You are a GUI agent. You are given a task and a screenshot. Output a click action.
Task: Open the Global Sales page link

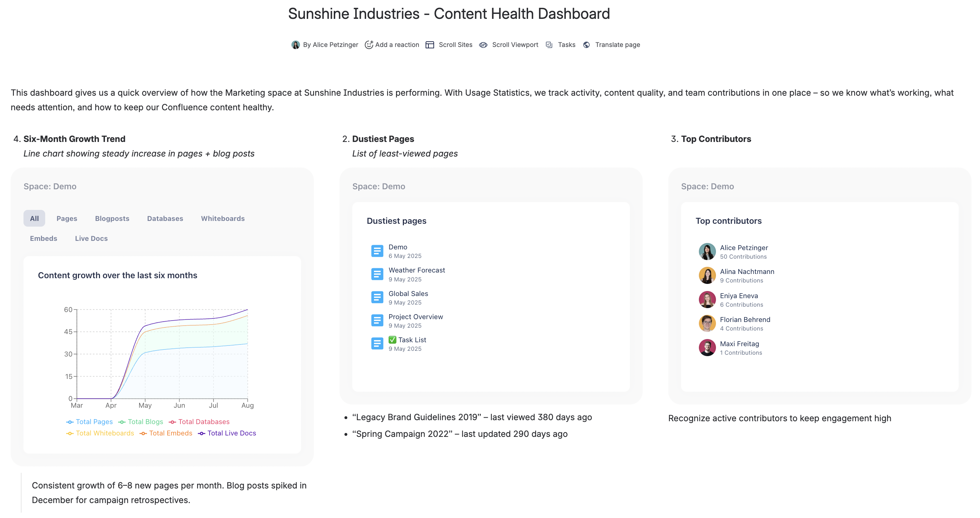click(x=408, y=294)
